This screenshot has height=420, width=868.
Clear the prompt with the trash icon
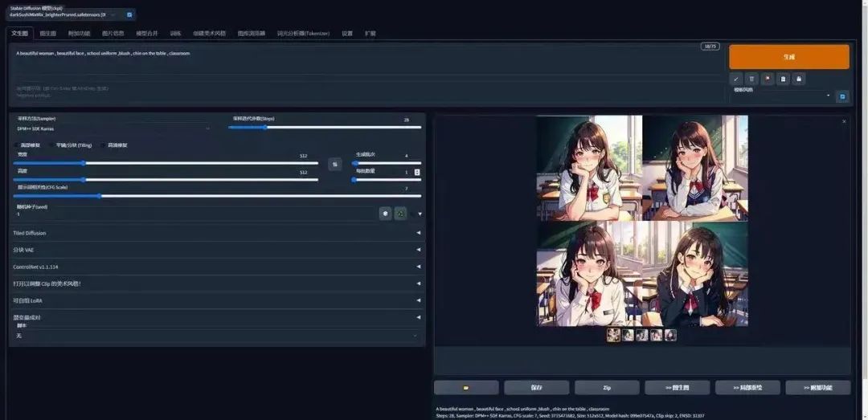pyautogui.click(x=751, y=80)
